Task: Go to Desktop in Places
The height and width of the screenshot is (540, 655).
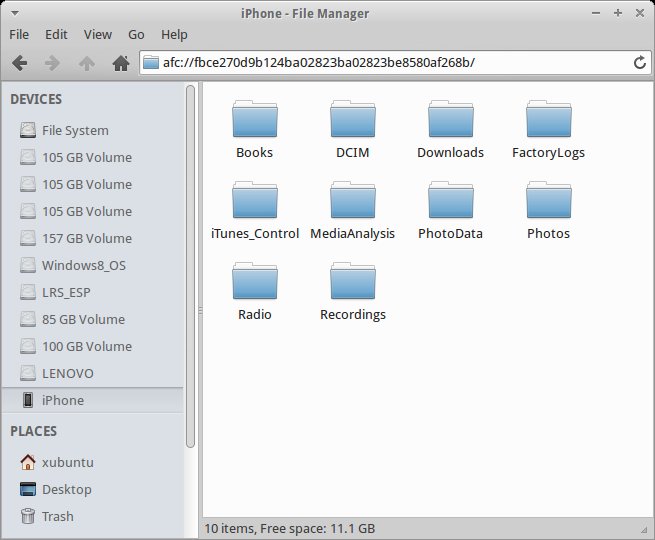Action: [x=66, y=489]
